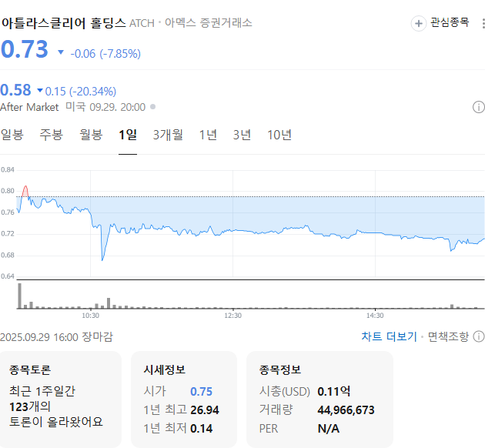Open the 종목정보 stock info card
485x448 pixels.
click(319, 399)
